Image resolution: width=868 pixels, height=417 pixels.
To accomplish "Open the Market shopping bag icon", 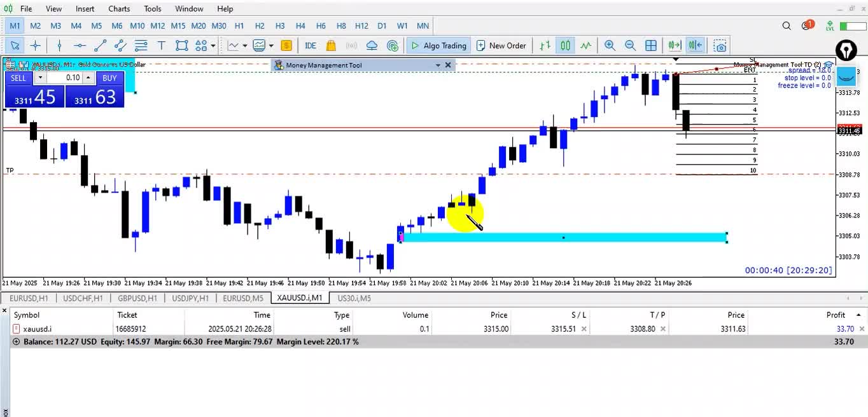I will pyautogui.click(x=331, y=46).
